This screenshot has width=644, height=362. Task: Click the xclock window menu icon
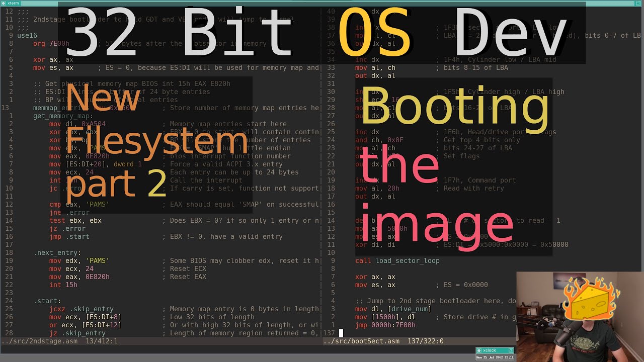(479, 350)
